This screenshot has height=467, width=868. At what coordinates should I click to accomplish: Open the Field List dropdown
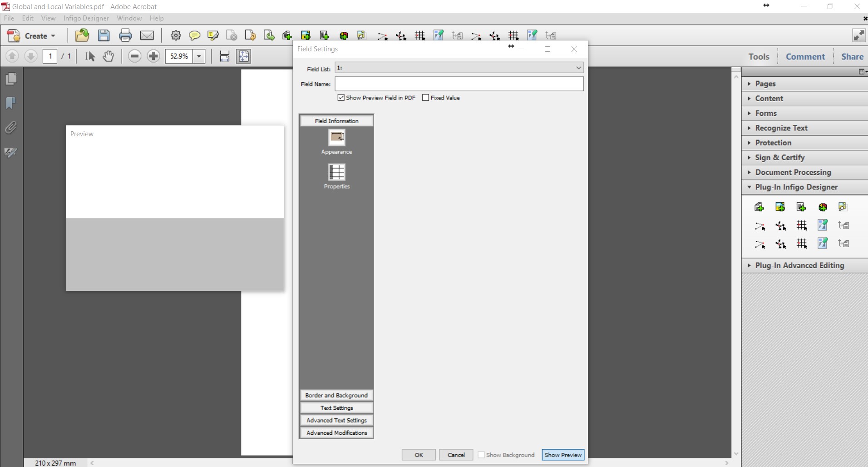(578, 68)
